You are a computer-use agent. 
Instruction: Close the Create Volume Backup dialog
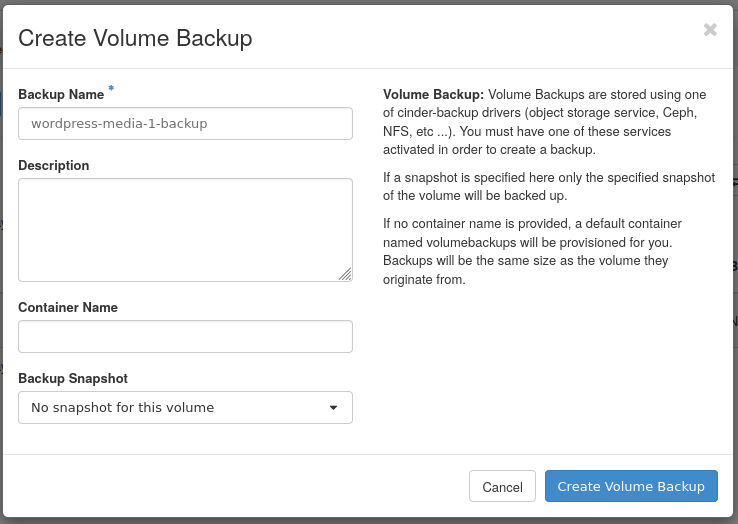[x=710, y=30]
